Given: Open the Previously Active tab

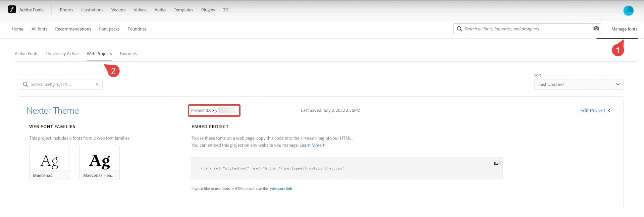Looking at the screenshot, I should tap(62, 54).
